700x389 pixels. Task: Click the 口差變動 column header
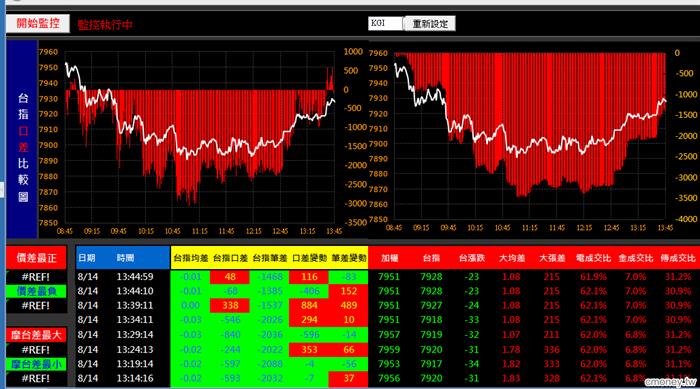point(309,258)
